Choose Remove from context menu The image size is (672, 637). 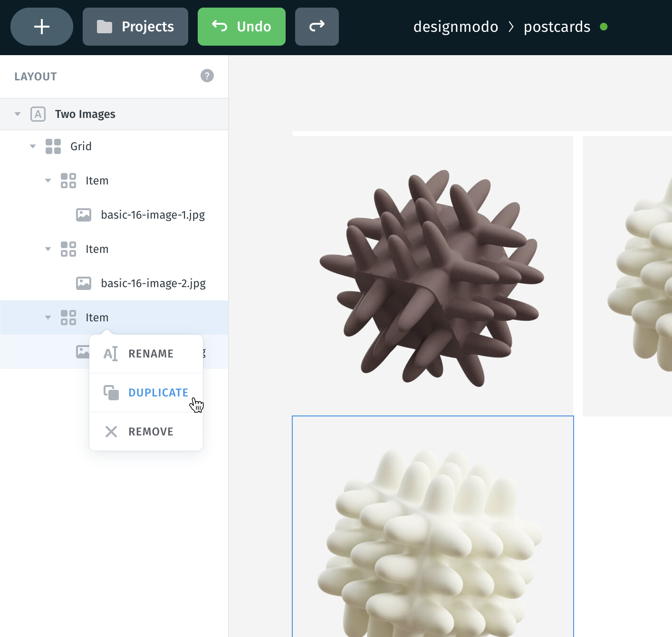[x=146, y=432]
